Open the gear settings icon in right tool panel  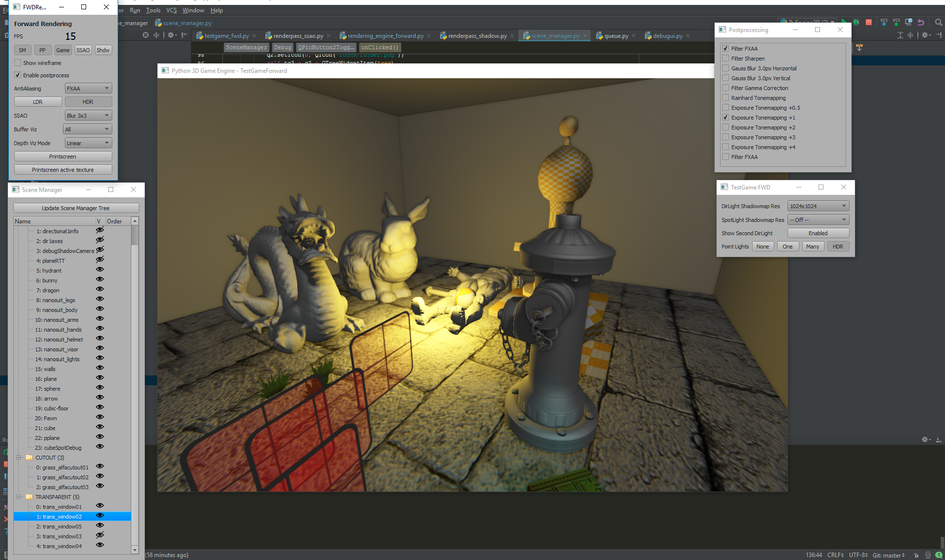(x=925, y=35)
